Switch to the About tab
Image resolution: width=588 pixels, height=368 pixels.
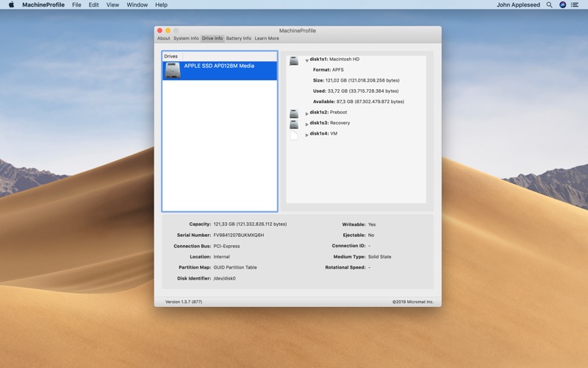click(x=163, y=38)
